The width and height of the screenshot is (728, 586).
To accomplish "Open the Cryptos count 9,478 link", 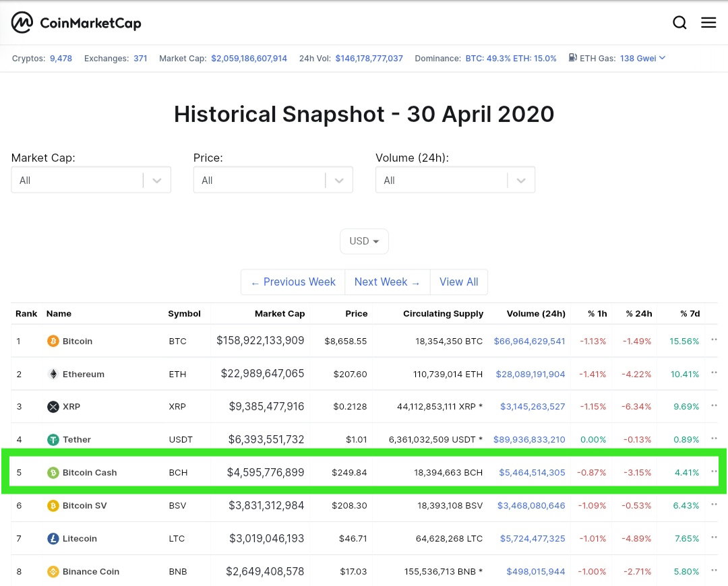I will pos(61,59).
